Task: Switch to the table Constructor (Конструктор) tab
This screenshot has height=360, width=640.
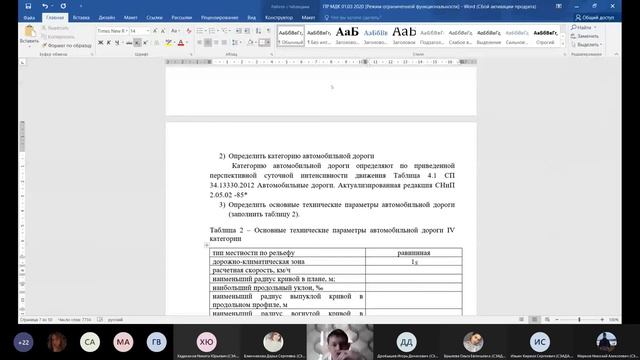Action: (279, 18)
